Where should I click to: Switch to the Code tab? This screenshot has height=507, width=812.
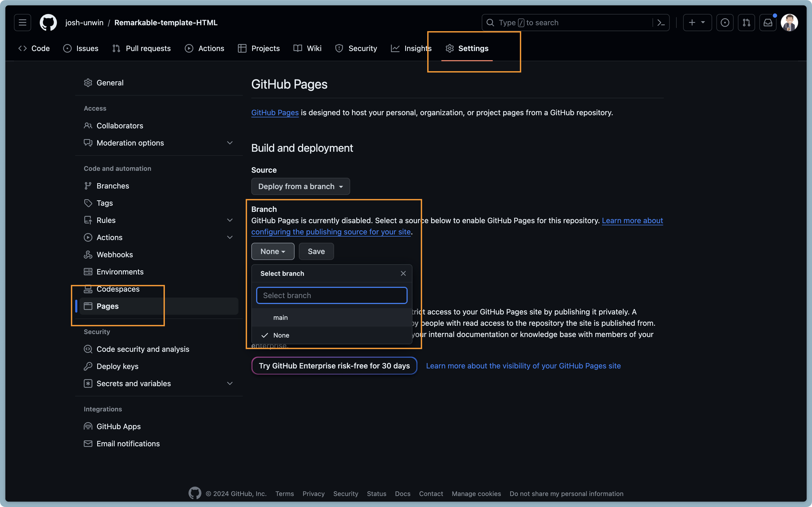(34, 48)
